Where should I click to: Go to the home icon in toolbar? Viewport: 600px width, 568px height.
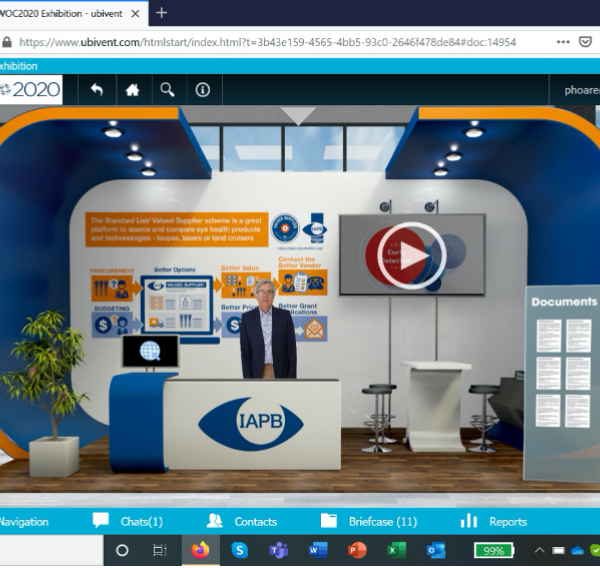[x=132, y=90]
